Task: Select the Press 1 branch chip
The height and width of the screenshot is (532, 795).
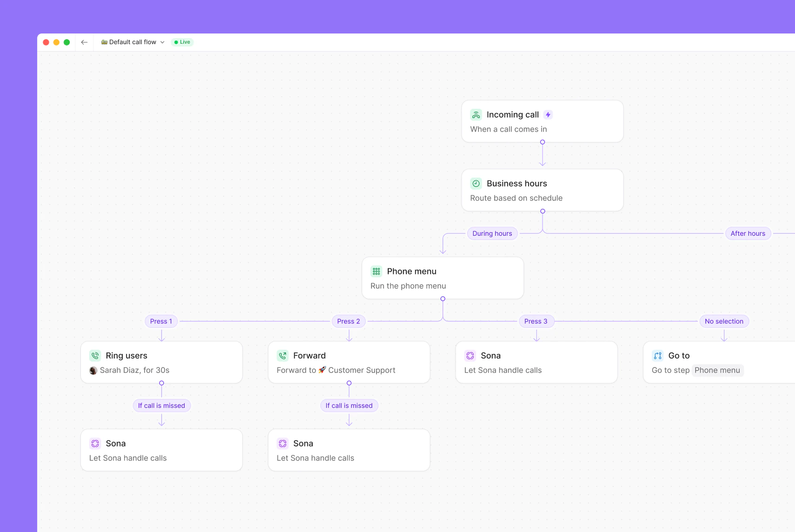Action: pyautogui.click(x=161, y=321)
